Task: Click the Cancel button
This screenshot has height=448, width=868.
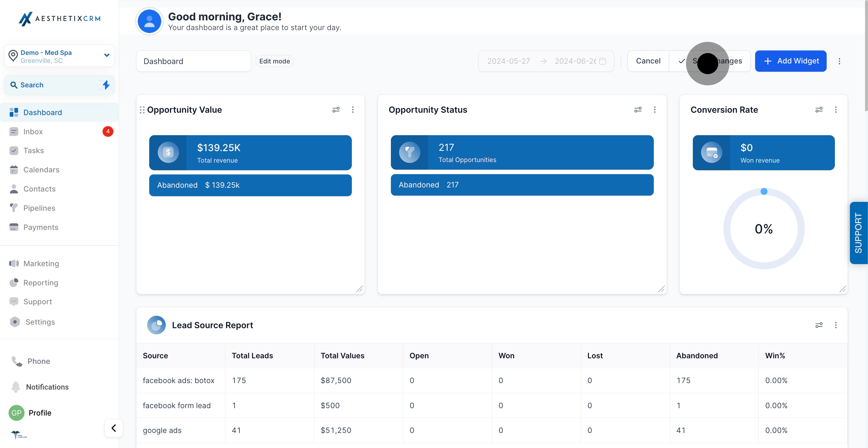Action: [648, 61]
